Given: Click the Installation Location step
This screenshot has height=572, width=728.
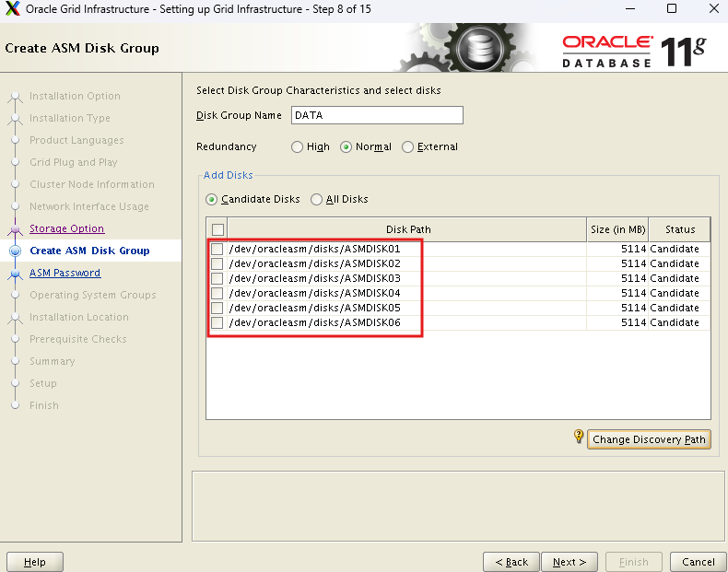Looking at the screenshot, I should point(79,317).
